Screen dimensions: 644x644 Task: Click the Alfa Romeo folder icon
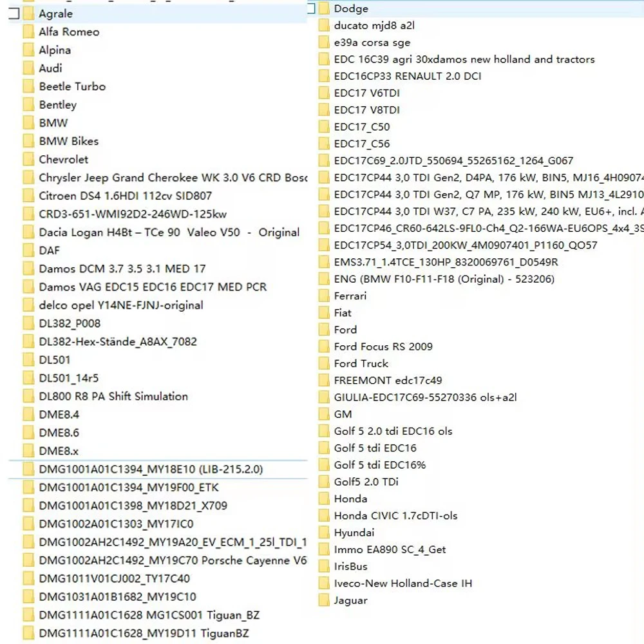click(28, 32)
